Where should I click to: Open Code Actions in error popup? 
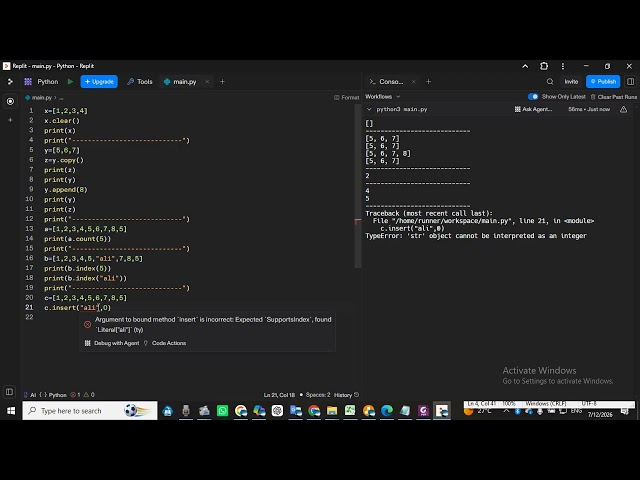(165, 343)
